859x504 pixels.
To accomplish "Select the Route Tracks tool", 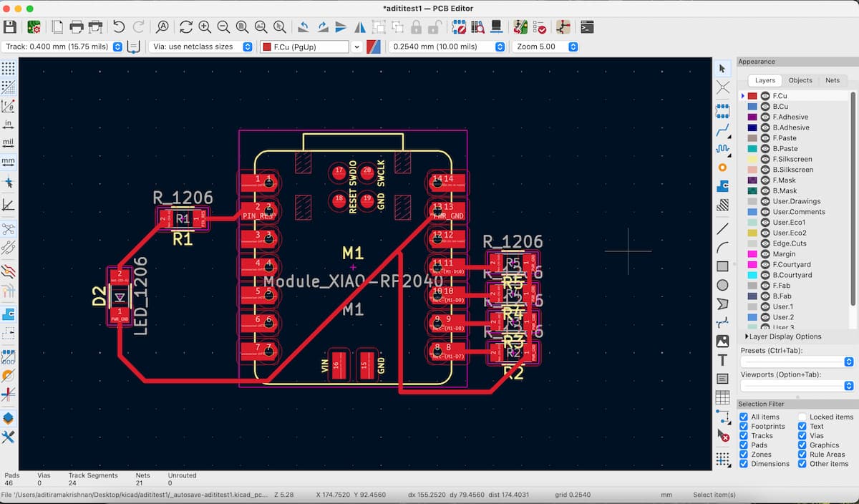I will click(722, 130).
